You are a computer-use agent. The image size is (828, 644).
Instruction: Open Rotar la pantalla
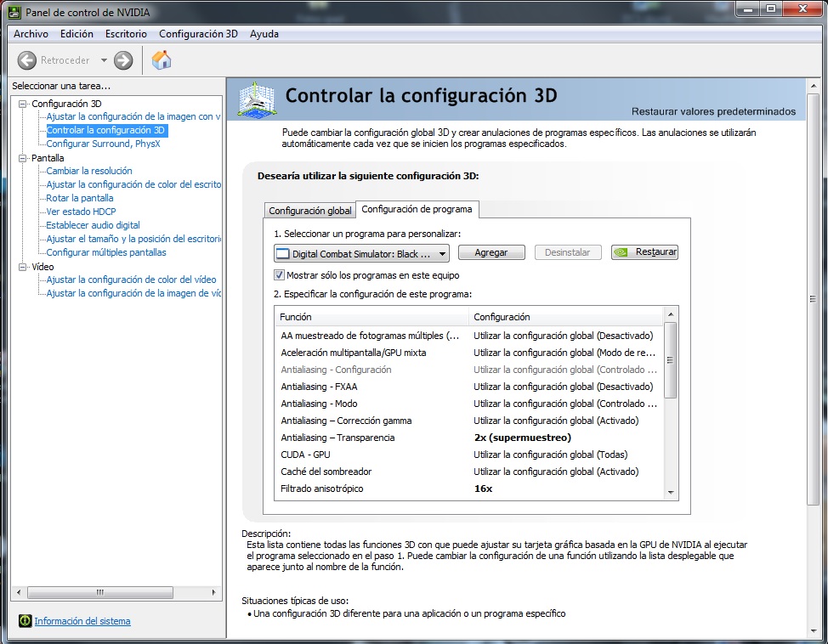80,198
